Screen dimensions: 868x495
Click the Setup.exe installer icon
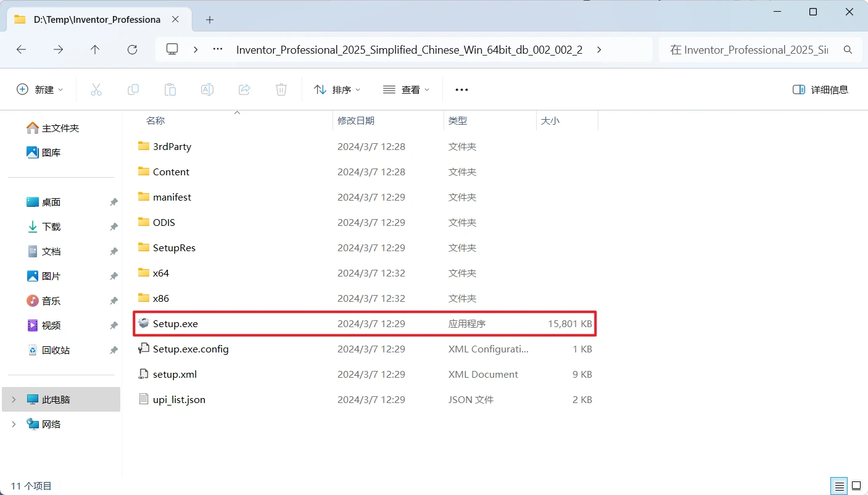[x=144, y=323]
